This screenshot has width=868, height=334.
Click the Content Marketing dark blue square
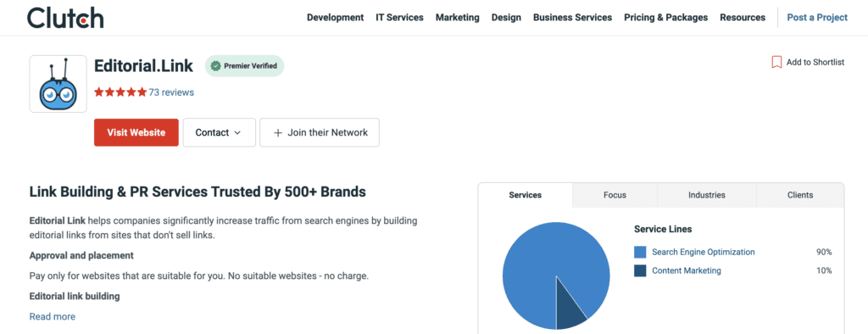point(640,271)
